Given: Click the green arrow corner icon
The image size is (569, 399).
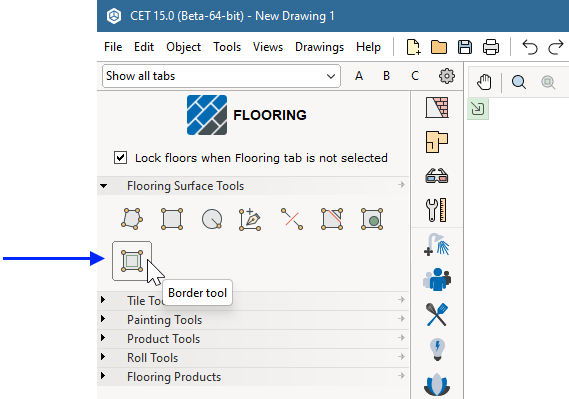Looking at the screenshot, I should [478, 108].
